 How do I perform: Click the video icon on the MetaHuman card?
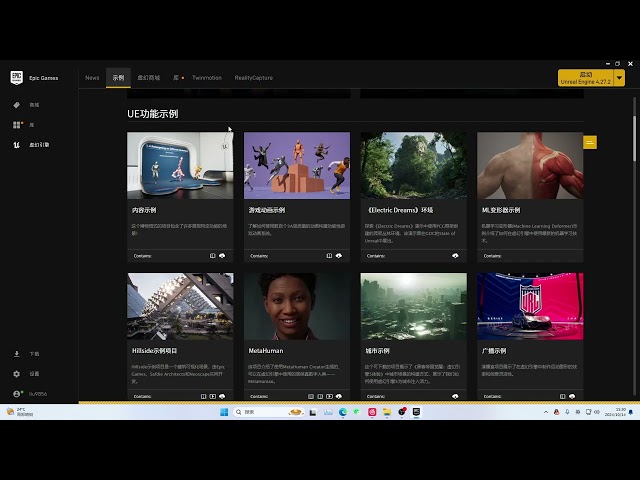329,396
